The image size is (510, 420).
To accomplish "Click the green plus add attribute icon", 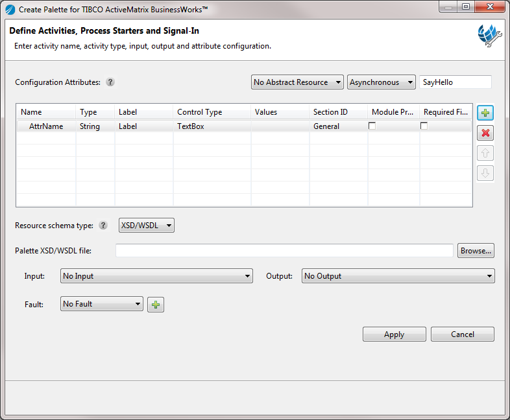I will [x=485, y=113].
